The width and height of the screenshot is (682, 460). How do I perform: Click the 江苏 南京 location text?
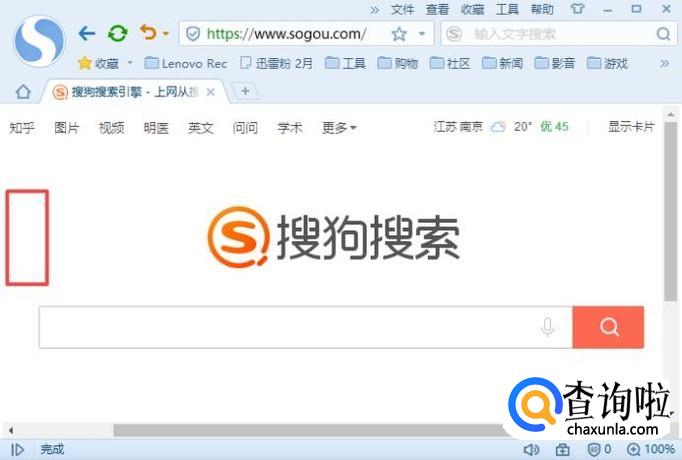click(458, 127)
